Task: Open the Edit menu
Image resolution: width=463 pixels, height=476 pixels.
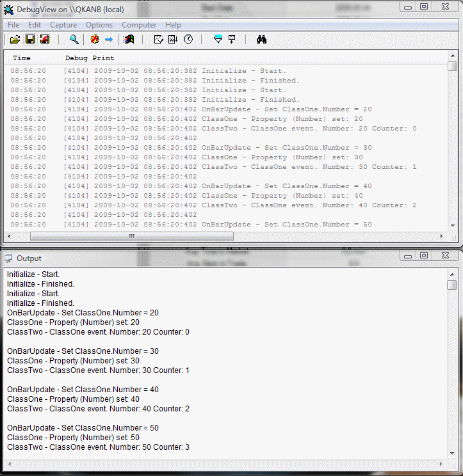Action: (x=35, y=25)
